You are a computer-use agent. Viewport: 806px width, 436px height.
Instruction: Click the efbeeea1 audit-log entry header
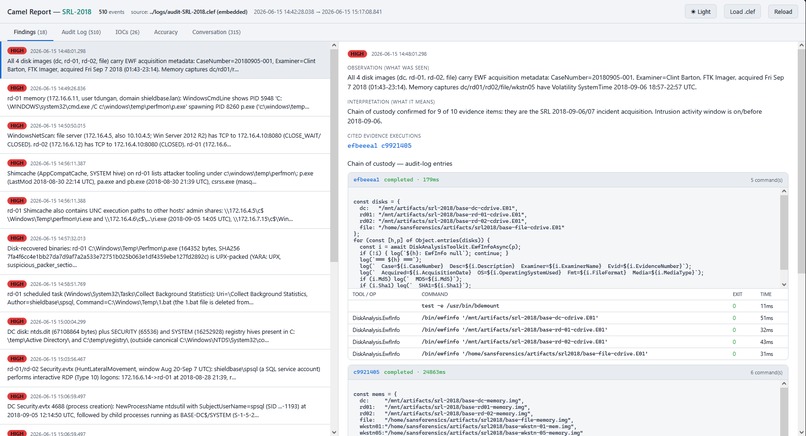click(x=567, y=180)
